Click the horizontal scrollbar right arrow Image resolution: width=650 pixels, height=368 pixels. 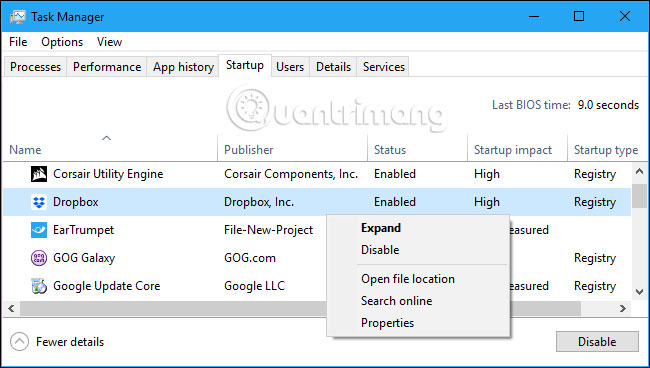(623, 308)
